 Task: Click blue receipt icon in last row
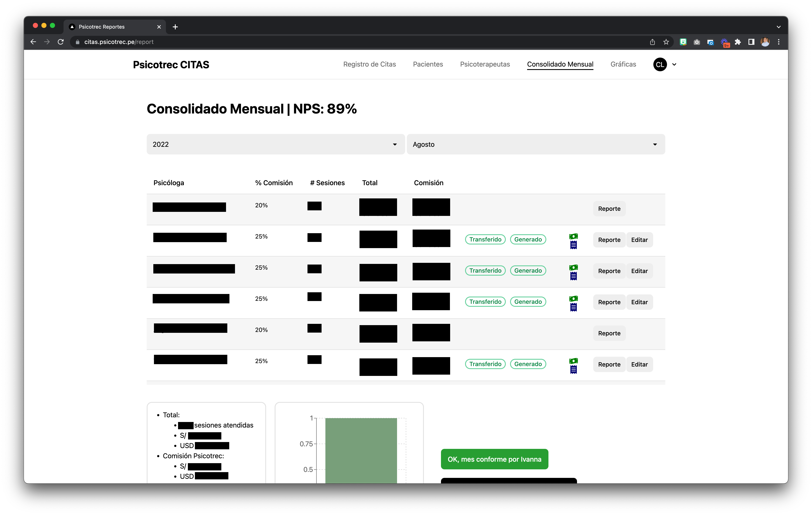(573, 370)
